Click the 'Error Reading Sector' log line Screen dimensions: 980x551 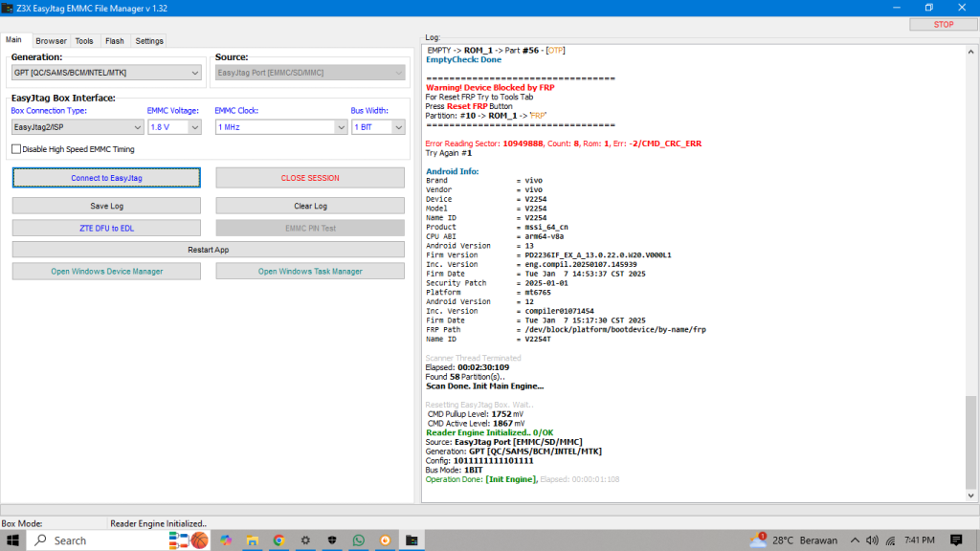[x=563, y=143]
